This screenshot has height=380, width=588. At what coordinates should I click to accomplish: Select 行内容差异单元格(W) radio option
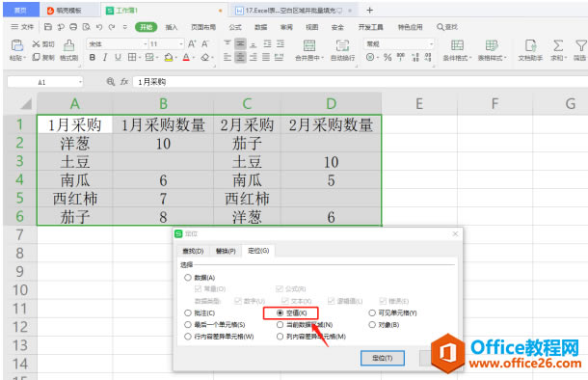pos(188,337)
